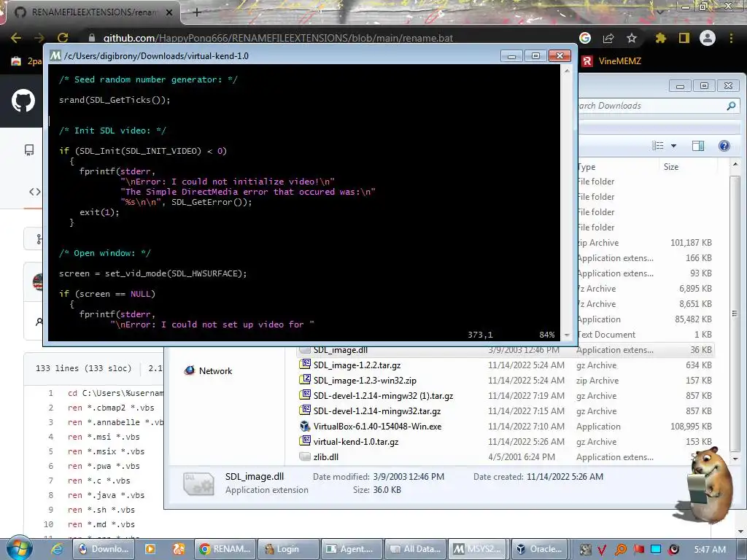Bookmark this page with the star icon
The height and width of the screenshot is (560, 747).
click(x=632, y=38)
